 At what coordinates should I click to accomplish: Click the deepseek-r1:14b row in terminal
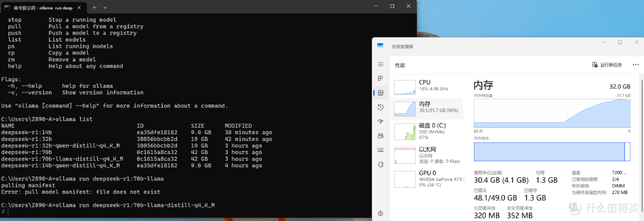click(137, 133)
